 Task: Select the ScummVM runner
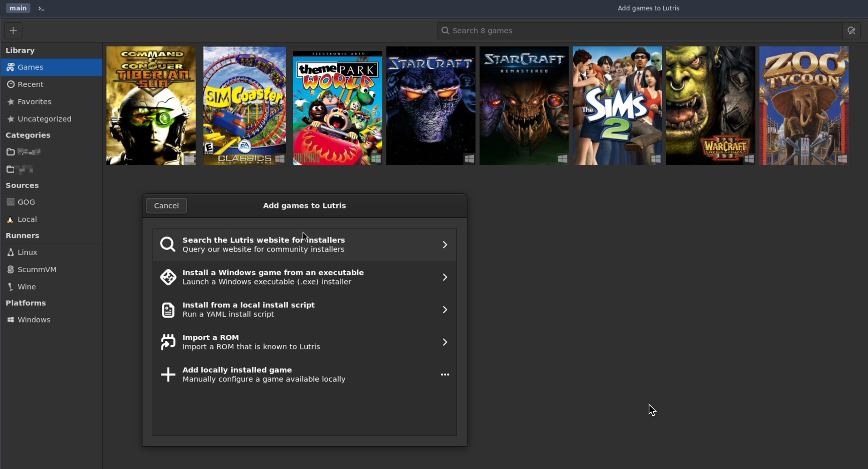pyautogui.click(x=51, y=270)
